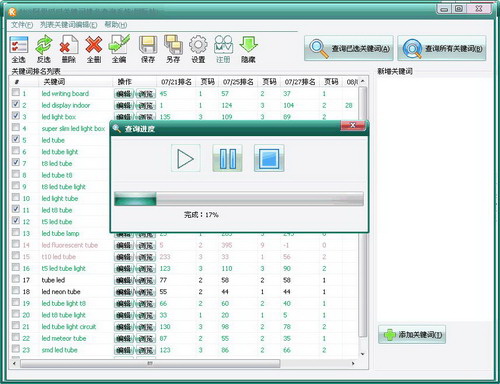Uncheck row 2 led display indoor
Viewport: 500px width, 384px height.
point(16,104)
